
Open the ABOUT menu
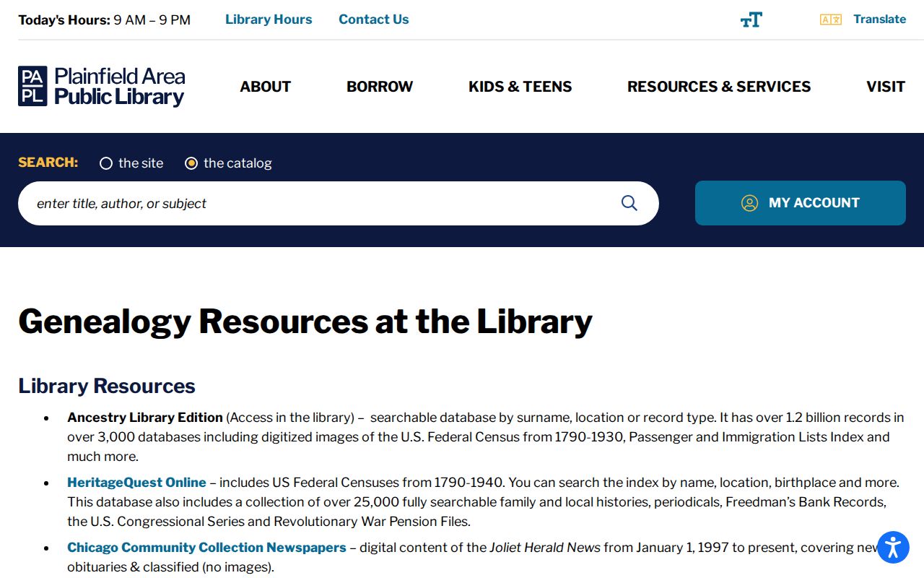(266, 87)
